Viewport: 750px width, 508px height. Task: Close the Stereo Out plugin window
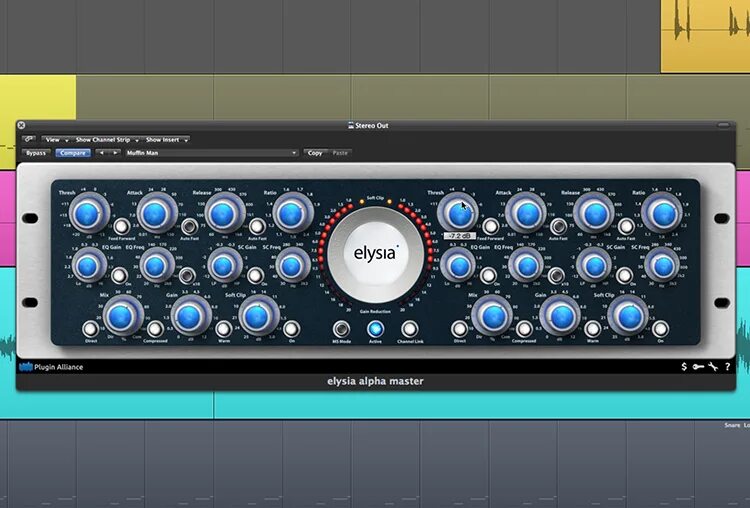[x=21, y=125]
